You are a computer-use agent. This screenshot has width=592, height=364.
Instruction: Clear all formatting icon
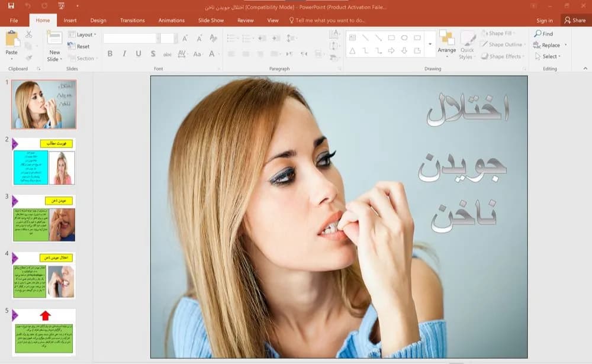213,38
